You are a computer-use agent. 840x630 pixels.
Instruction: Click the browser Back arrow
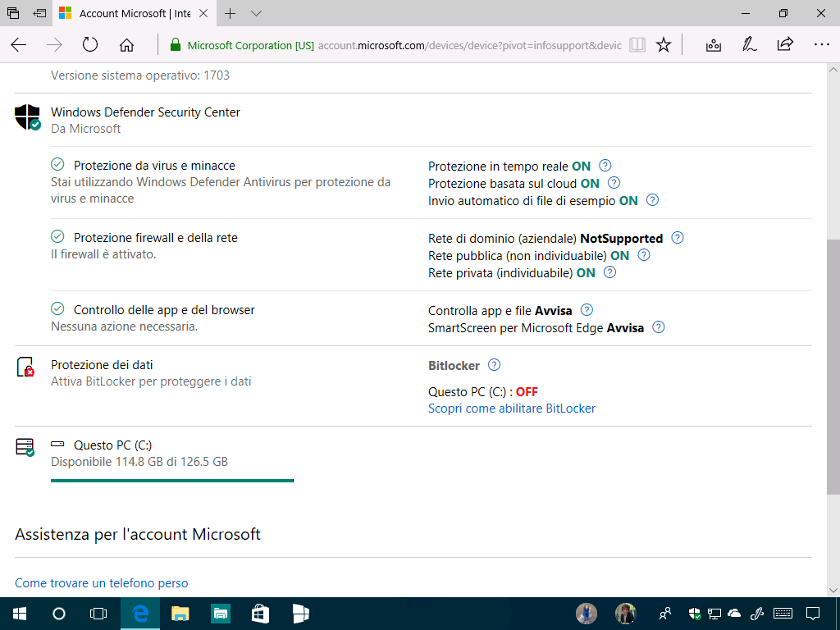click(19, 45)
